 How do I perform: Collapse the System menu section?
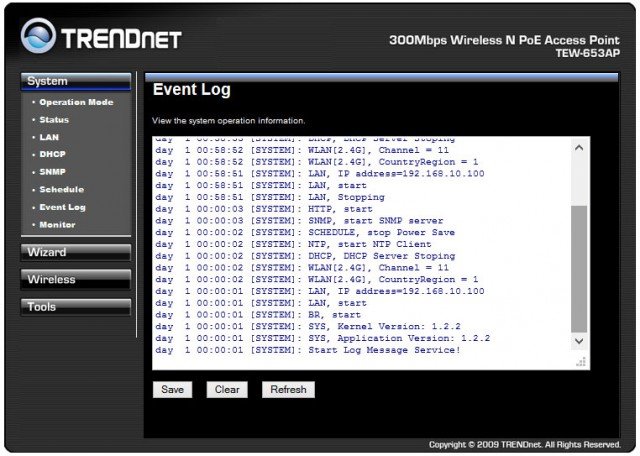(x=76, y=81)
